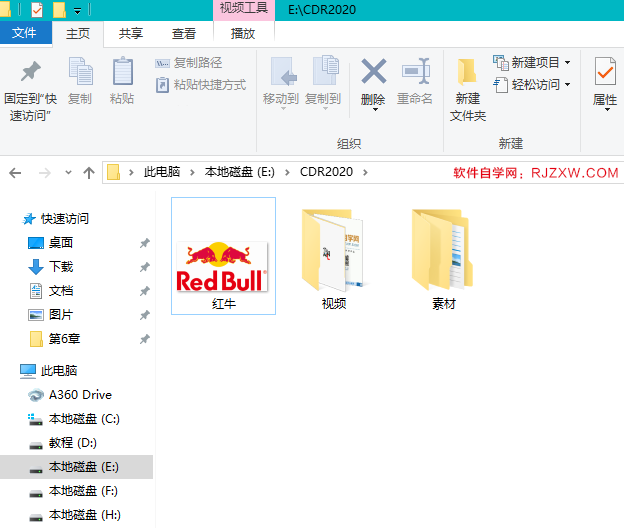Image resolution: width=624 pixels, height=528 pixels.
Task: Select the Red Bull (红牛) video file
Action: 223,256
